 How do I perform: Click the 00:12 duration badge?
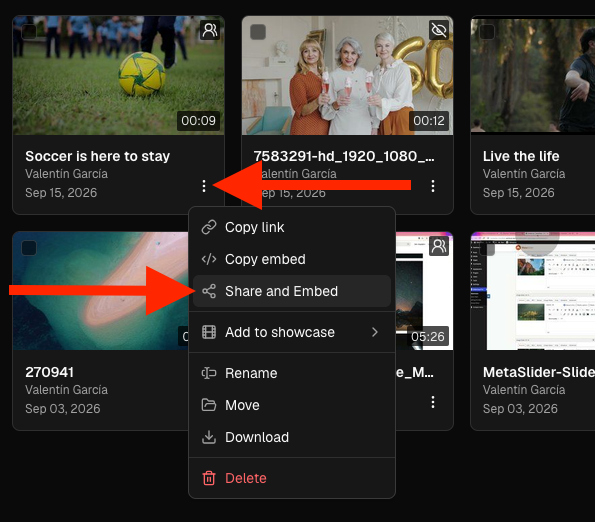coord(429,121)
